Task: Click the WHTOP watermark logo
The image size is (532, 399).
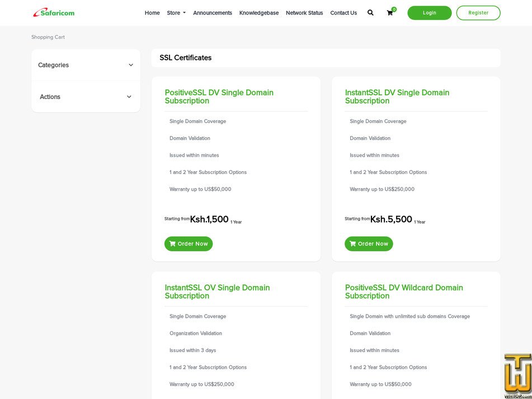Action: (517, 376)
